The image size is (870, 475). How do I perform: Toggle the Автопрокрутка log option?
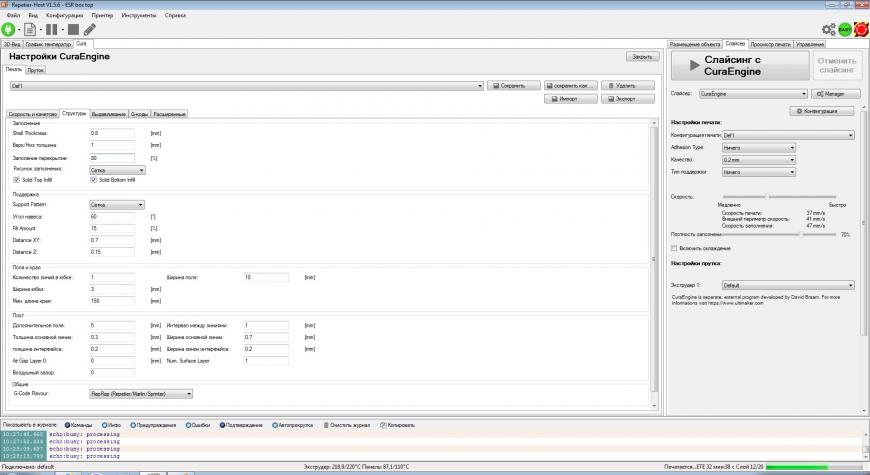tap(292, 425)
